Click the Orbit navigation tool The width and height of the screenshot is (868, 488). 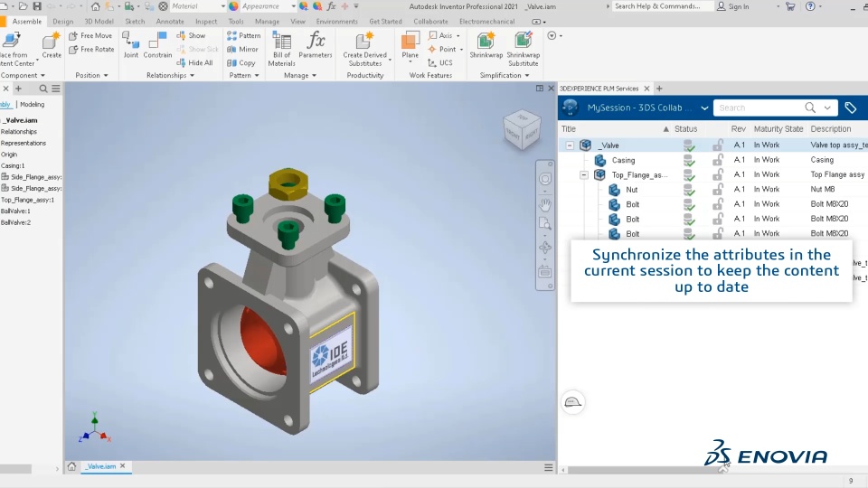click(545, 248)
